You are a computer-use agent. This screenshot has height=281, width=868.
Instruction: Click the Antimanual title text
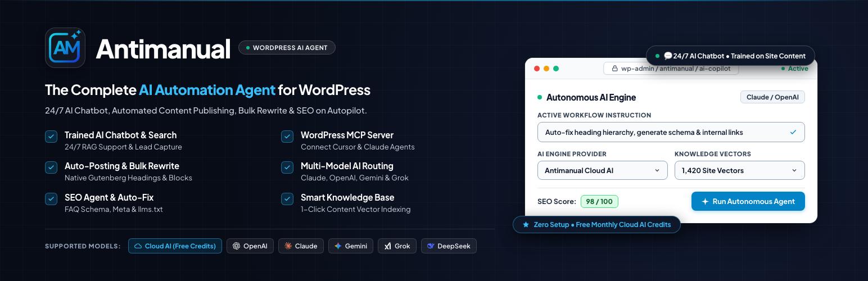pos(163,49)
